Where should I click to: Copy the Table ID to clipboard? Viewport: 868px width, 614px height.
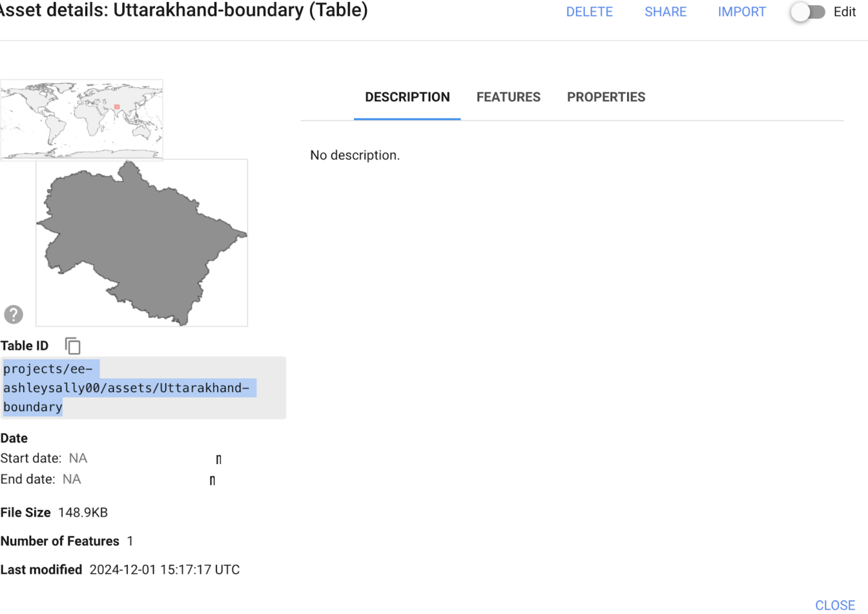[x=73, y=346]
